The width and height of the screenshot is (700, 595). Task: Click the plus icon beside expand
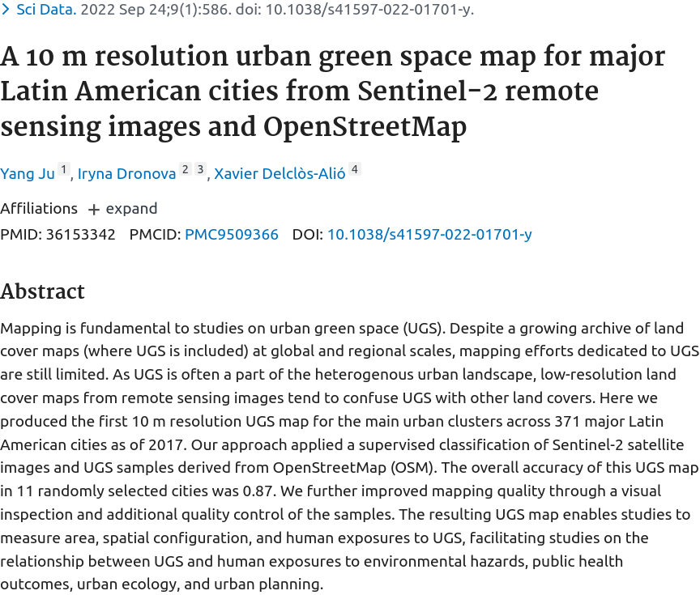click(94, 209)
